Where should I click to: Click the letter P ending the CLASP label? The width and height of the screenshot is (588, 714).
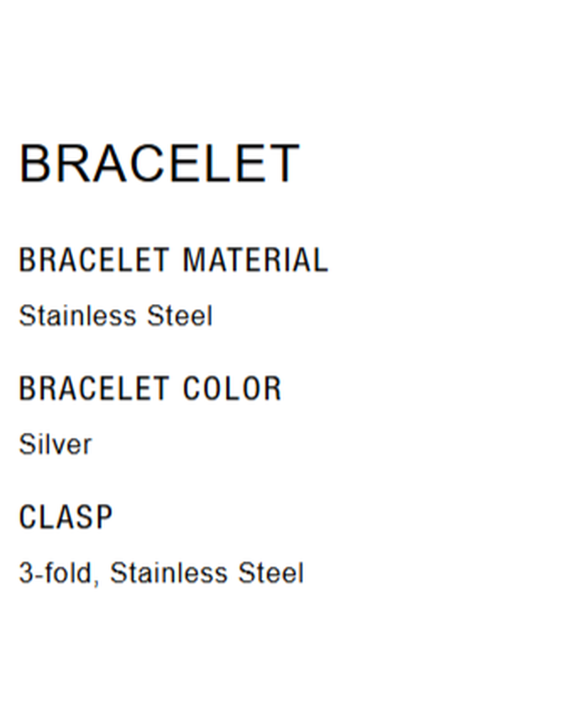[103, 517]
